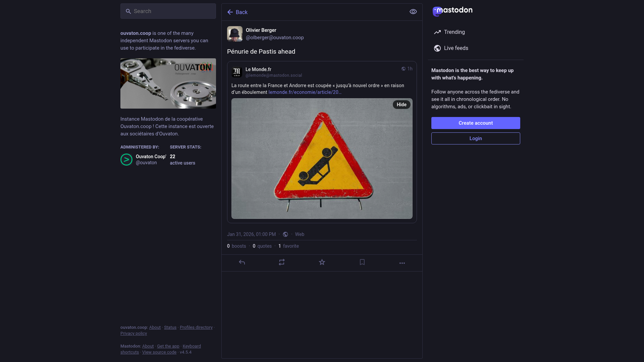Viewport: 644px width, 362px height.
Task: Hide the road sign image
Action: [401, 105]
